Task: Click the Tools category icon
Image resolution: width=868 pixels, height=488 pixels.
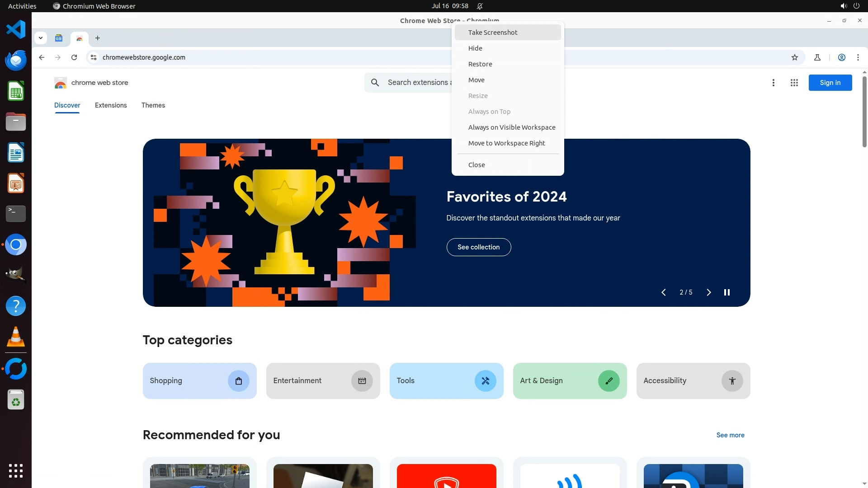Action: [485, 381]
